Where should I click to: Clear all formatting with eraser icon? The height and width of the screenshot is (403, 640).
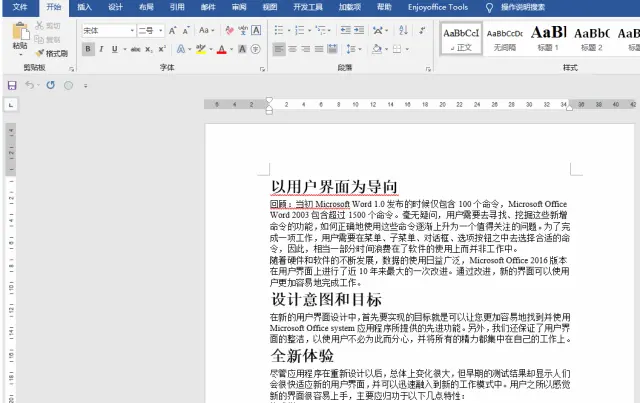pyautogui.click(x=229, y=31)
